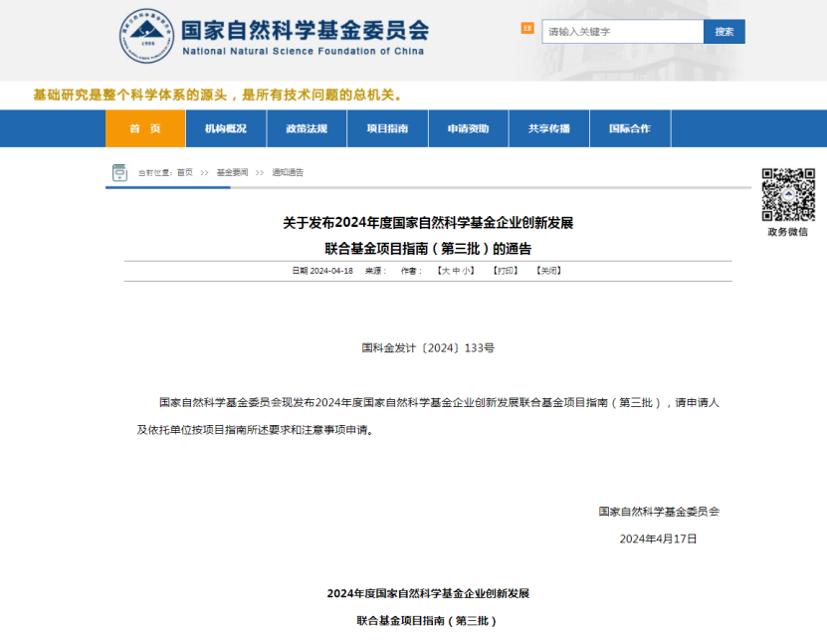Click the keyword search input field

622,32
